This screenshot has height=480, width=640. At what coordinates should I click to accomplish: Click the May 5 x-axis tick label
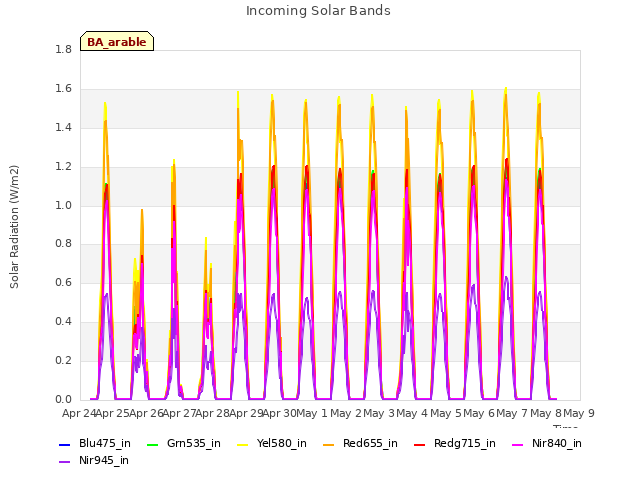446,413
